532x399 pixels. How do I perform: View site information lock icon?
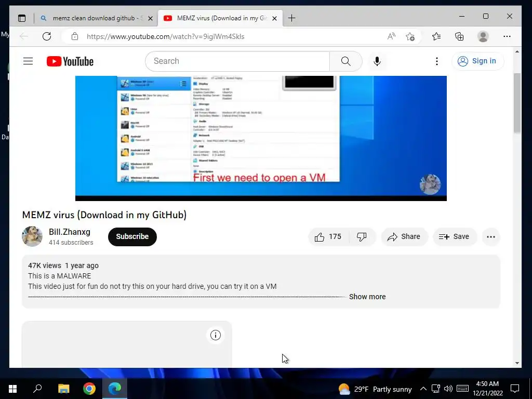point(75,36)
